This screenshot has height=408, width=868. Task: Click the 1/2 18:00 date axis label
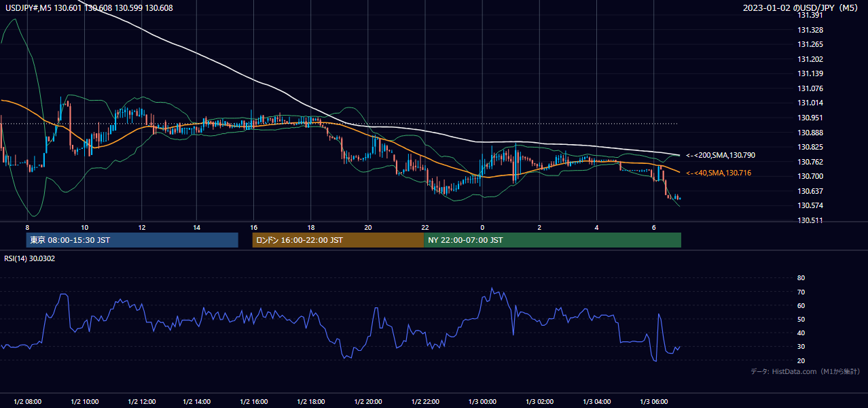[x=312, y=401]
